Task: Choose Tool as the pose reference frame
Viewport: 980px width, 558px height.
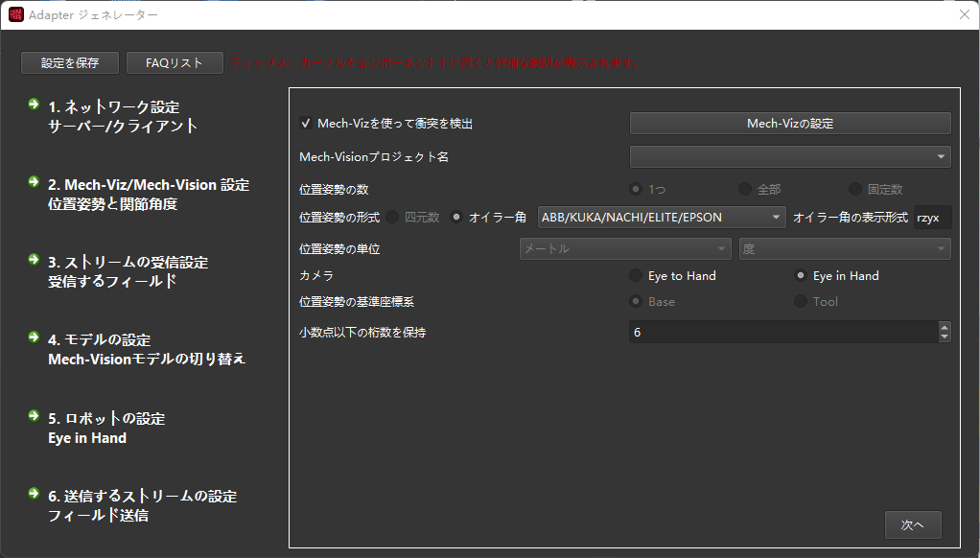Action: pos(801,301)
